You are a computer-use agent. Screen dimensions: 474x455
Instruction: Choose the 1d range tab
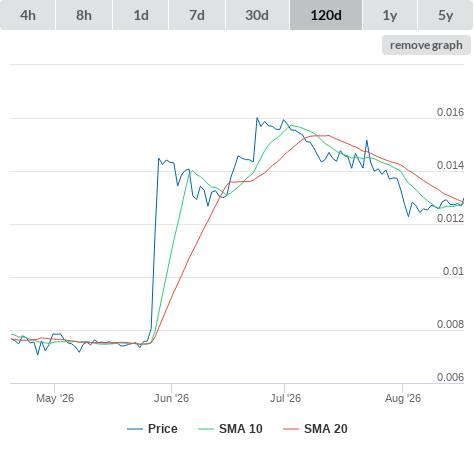(141, 15)
